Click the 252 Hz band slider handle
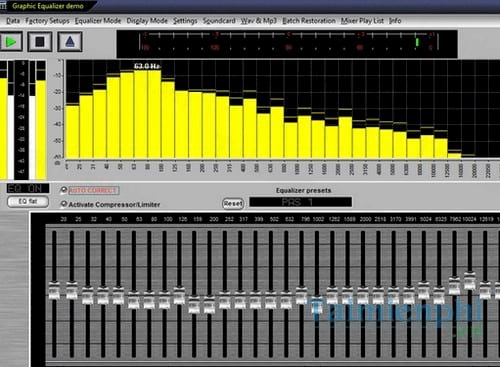 point(225,300)
